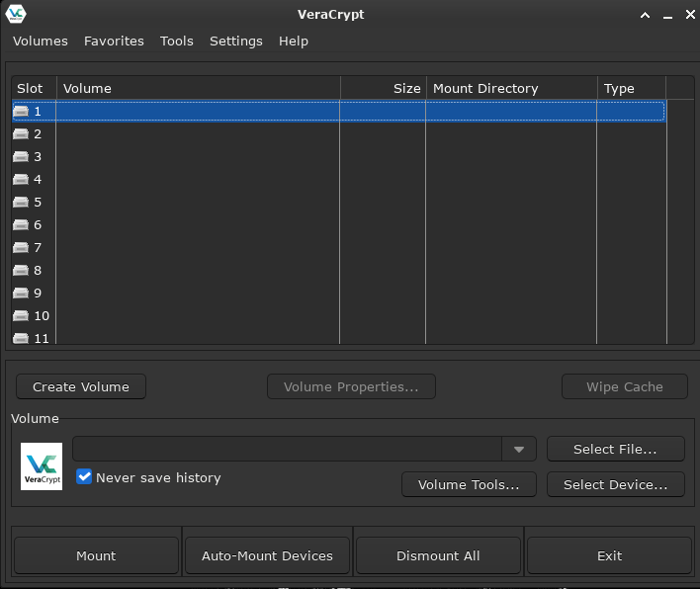Click the drive icon for slot 2
The height and width of the screenshot is (589, 700).
(21, 133)
